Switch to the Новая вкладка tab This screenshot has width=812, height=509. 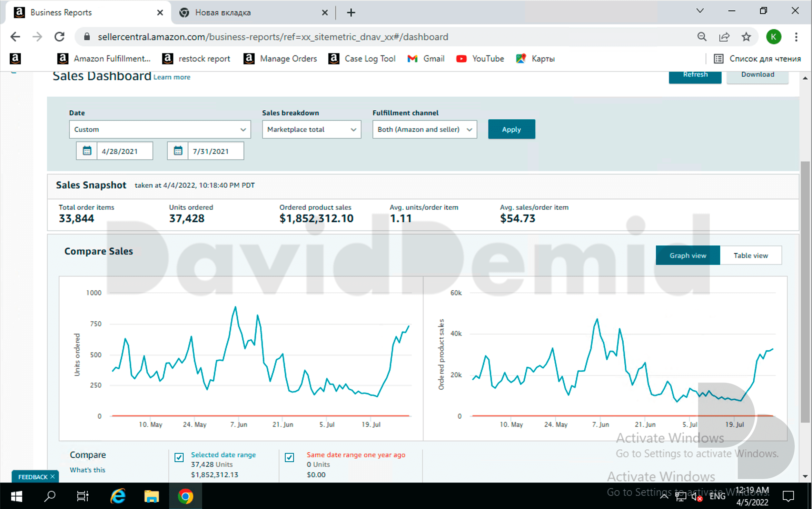tap(254, 12)
